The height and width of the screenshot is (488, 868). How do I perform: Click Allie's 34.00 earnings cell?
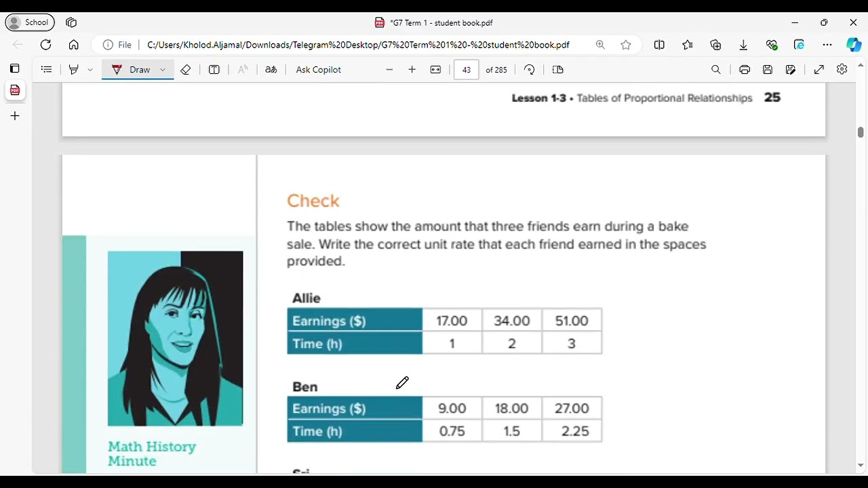click(x=512, y=320)
